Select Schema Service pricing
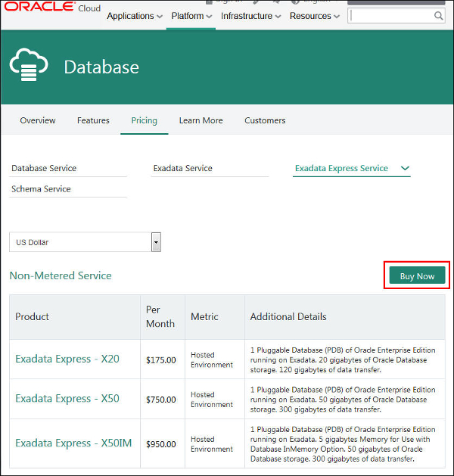This screenshot has width=454, height=476. (x=68, y=189)
